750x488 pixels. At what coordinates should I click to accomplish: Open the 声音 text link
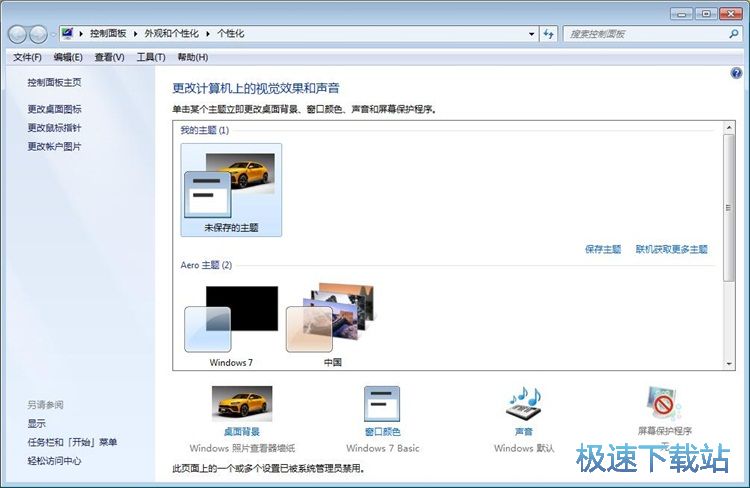pos(524,432)
